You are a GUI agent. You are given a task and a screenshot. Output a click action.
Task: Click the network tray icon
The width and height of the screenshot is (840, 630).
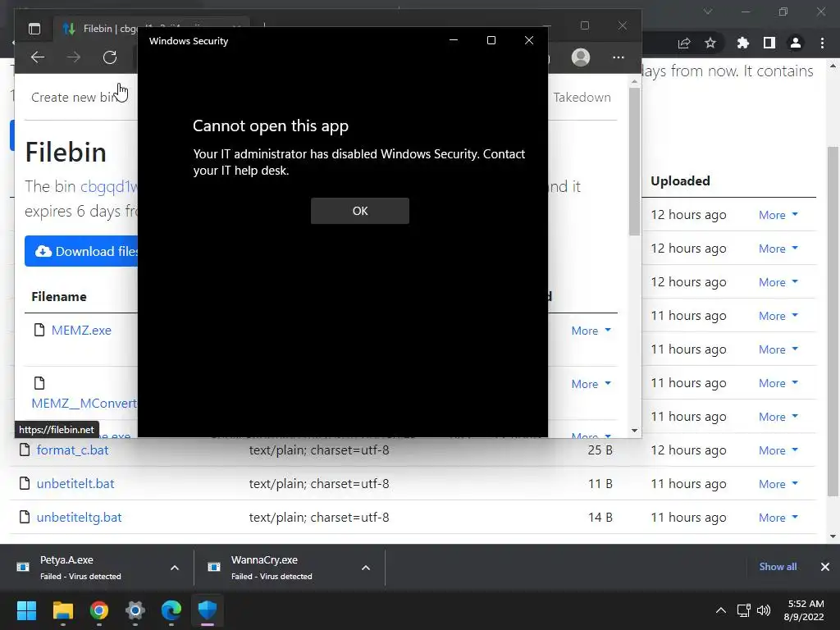point(743,610)
